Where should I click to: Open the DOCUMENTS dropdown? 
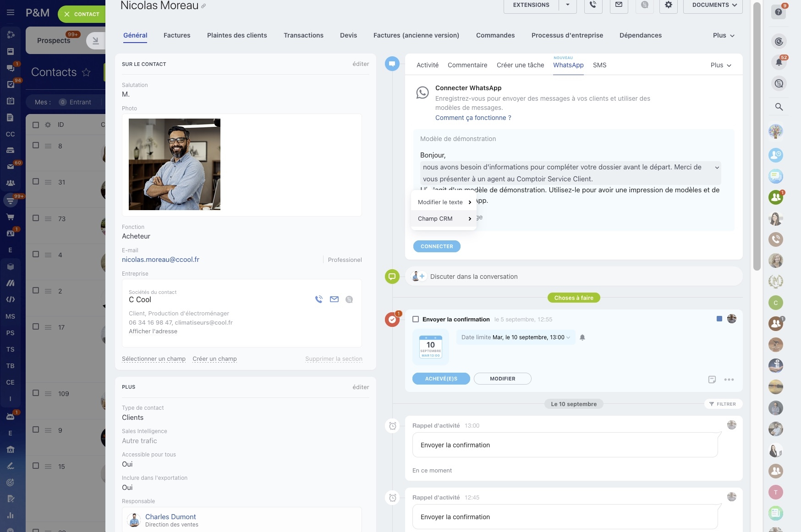[x=713, y=5]
